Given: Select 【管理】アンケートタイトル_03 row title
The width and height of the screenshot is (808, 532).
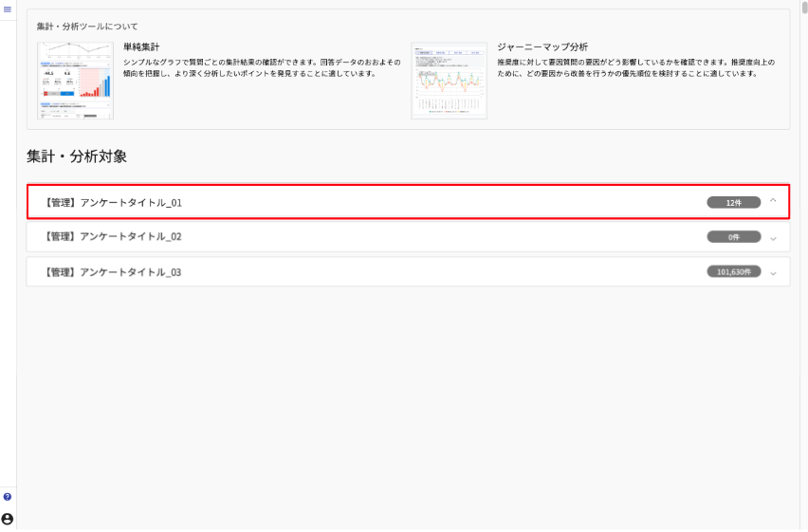Looking at the screenshot, I should pyautogui.click(x=112, y=272).
